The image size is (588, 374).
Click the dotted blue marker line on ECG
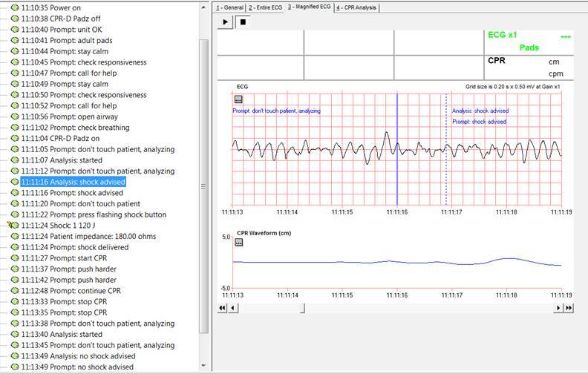(x=446, y=150)
